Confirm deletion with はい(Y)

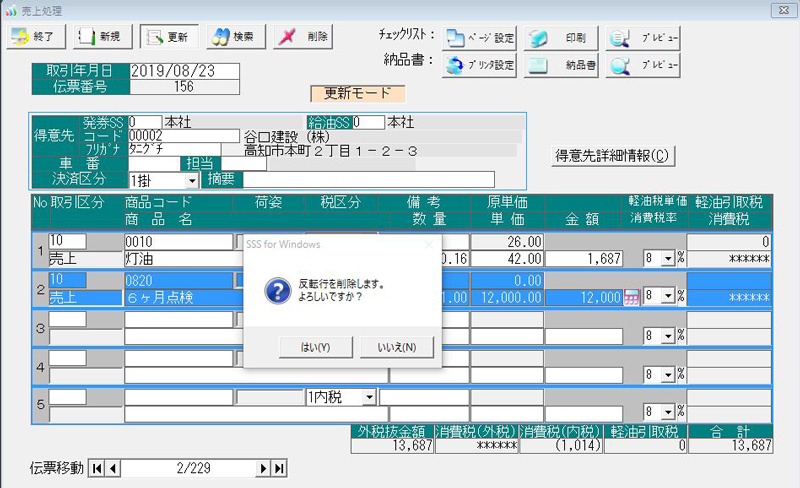(315, 346)
